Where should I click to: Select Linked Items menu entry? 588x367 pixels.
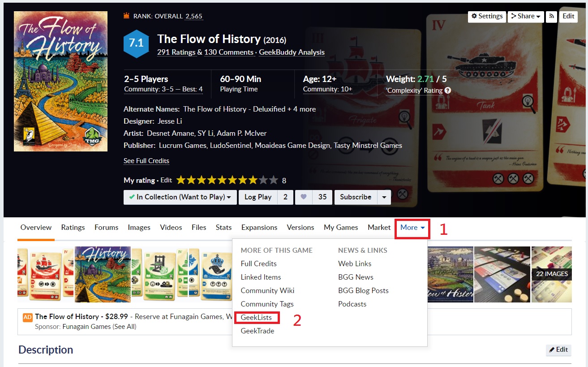[x=261, y=277]
